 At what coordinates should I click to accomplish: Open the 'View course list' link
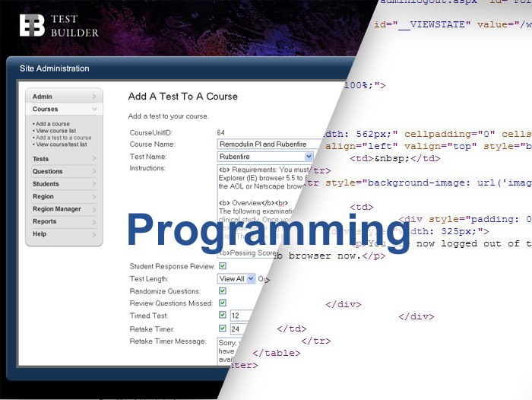[55, 131]
